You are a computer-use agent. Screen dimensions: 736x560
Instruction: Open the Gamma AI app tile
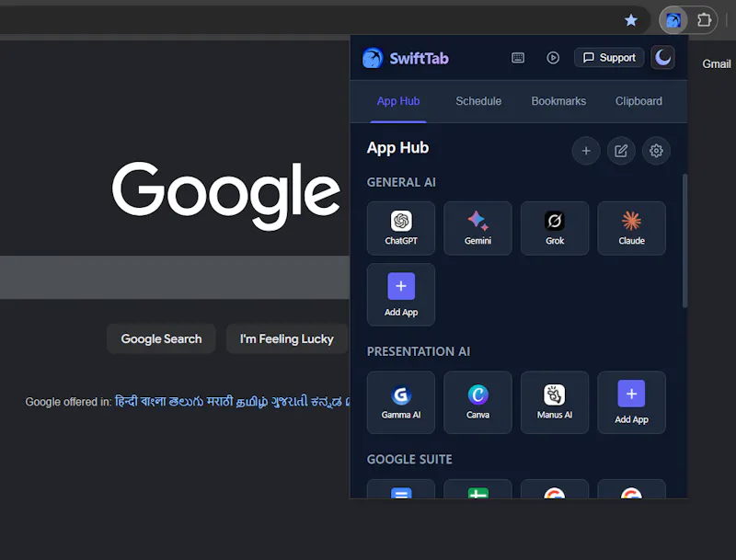[x=401, y=403]
